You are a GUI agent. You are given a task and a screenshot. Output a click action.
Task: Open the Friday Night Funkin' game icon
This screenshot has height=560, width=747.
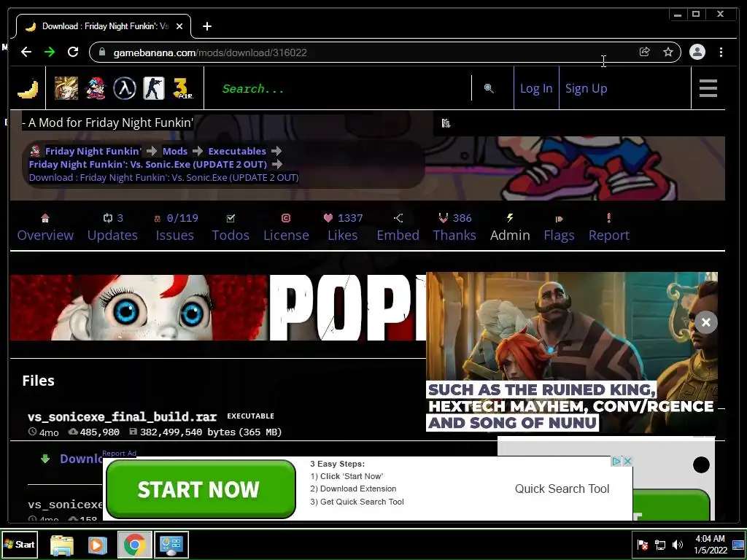96,88
